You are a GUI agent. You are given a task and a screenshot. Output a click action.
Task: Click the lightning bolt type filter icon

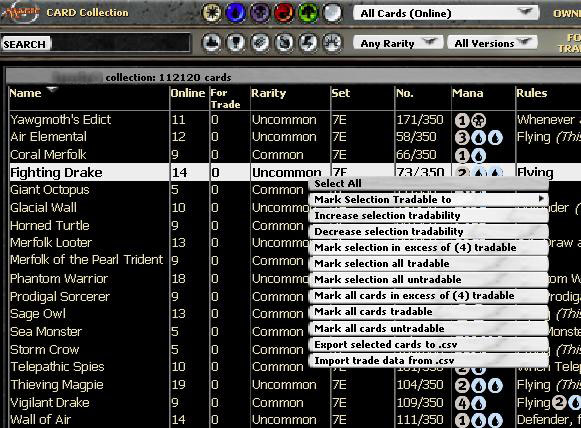coord(308,43)
